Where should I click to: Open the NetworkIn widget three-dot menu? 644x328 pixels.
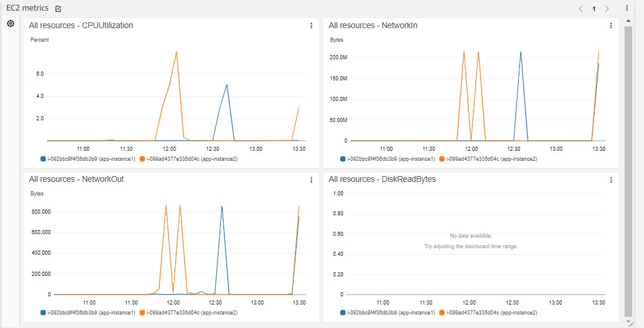pyautogui.click(x=611, y=26)
